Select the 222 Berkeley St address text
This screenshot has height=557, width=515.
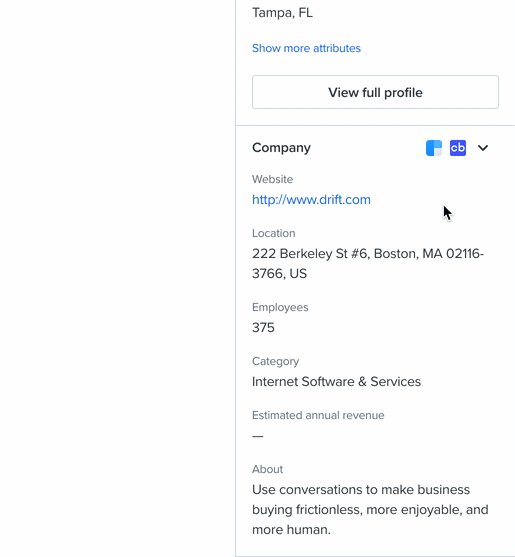(368, 264)
